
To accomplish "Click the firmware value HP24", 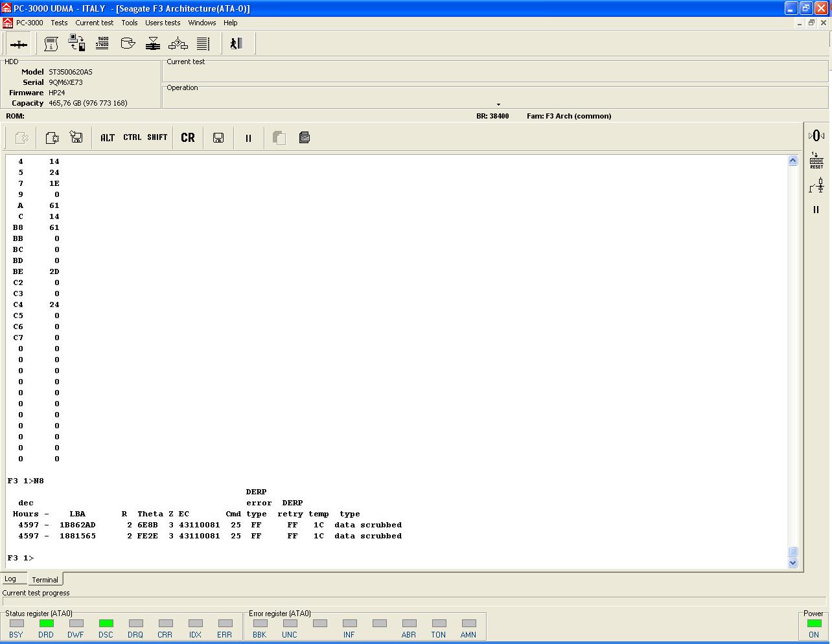I will click(x=57, y=93).
